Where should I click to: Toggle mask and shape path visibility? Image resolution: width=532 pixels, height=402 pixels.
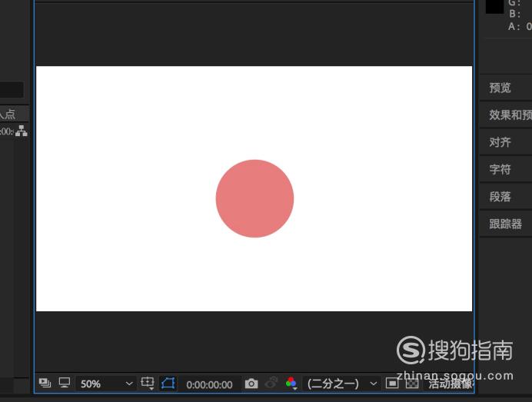click(168, 384)
